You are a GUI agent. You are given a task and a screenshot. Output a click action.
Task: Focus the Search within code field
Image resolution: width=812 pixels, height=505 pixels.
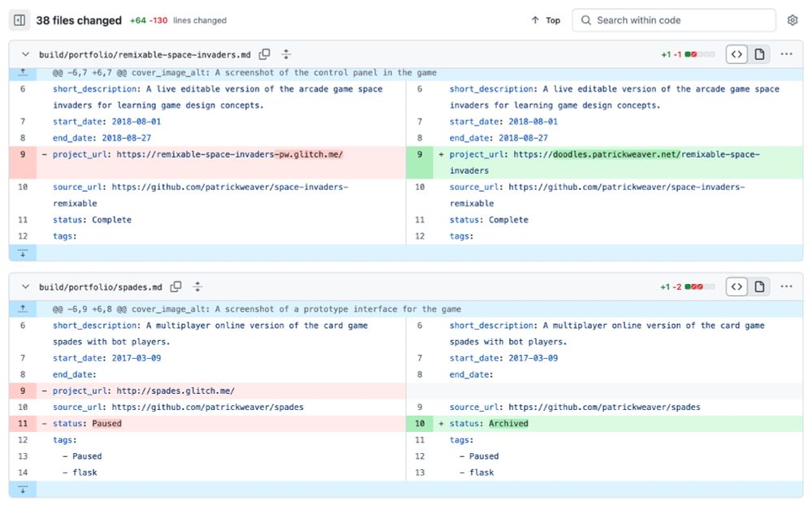point(674,20)
